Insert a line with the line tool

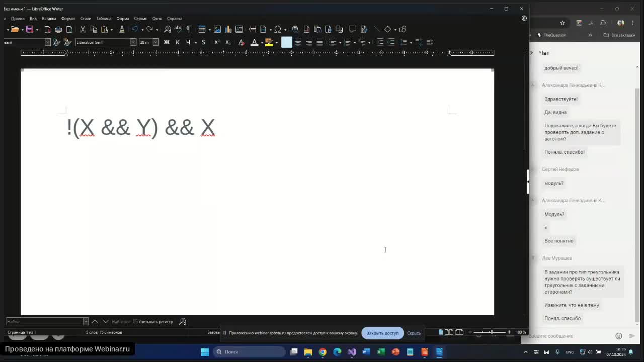[377, 29]
